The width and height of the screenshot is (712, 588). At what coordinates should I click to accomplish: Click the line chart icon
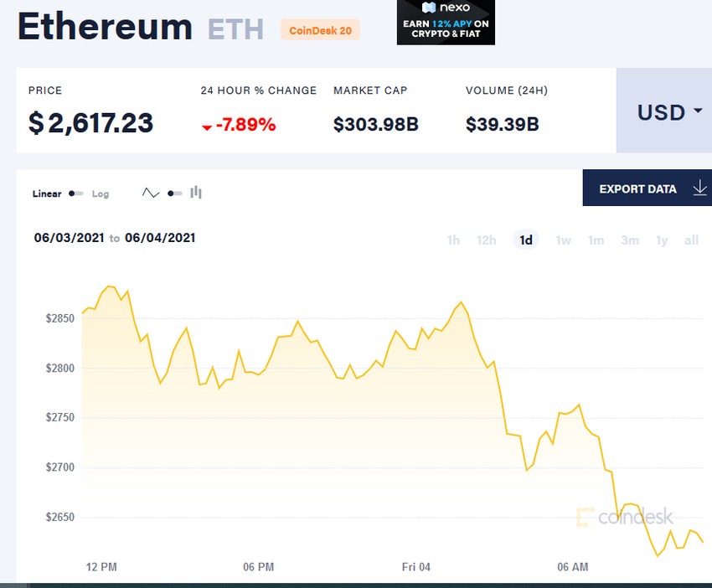(x=151, y=193)
